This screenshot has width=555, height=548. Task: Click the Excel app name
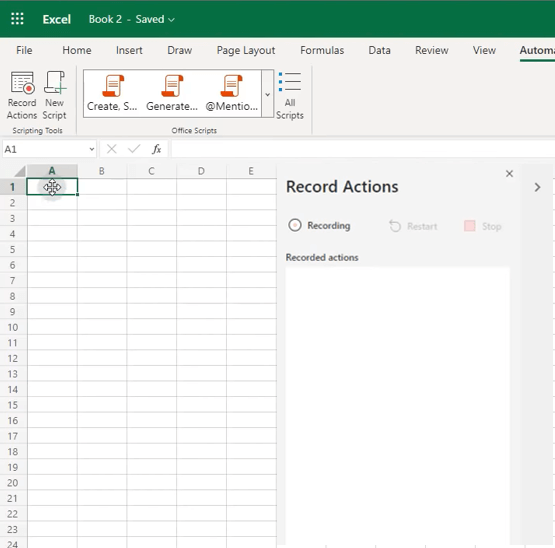(57, 19)
